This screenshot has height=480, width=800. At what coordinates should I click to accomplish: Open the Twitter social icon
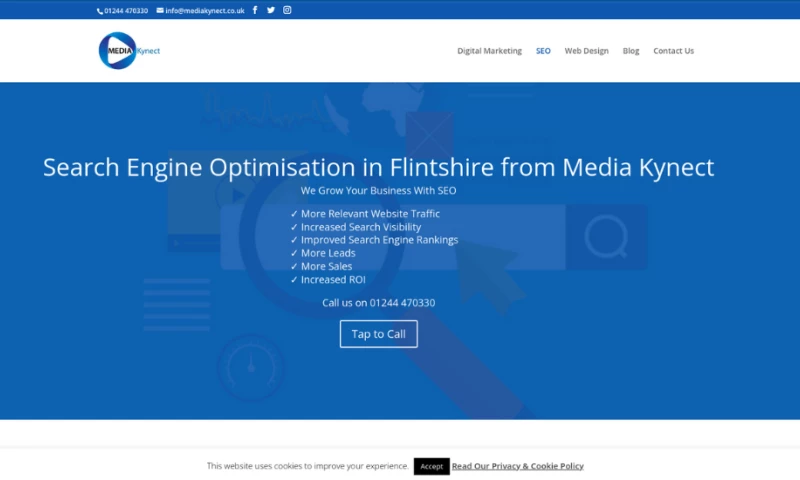coord(271,10)
